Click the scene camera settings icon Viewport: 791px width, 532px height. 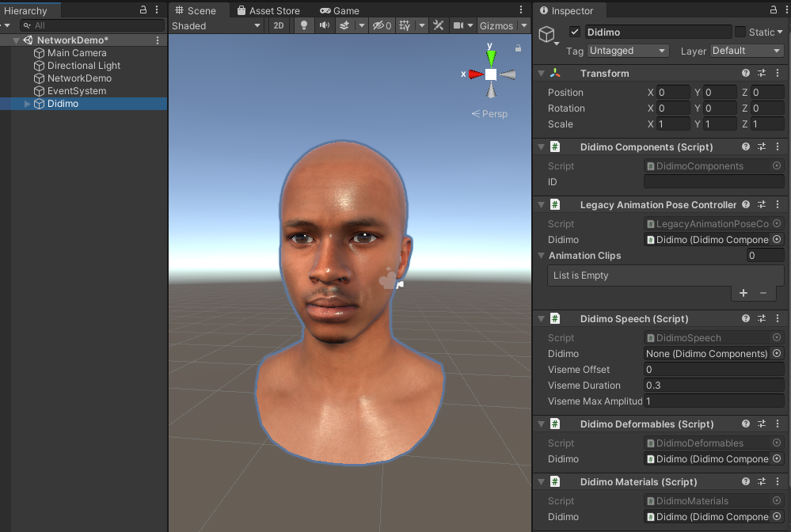(x=458, y=25)
